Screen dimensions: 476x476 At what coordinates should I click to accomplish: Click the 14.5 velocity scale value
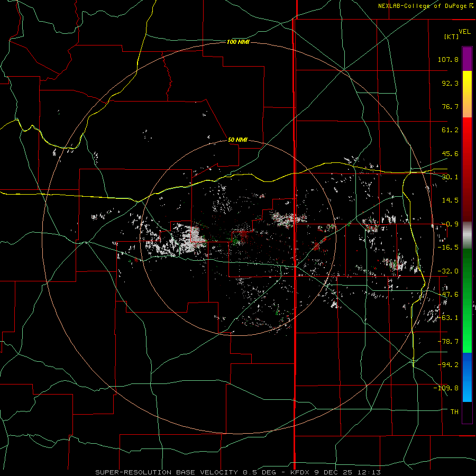[x=450, y=200]
